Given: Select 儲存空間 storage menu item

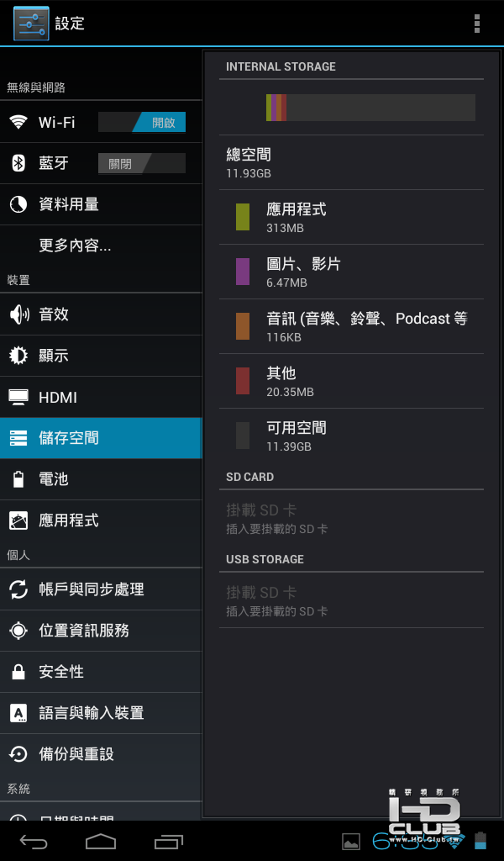Looking at the screenshot, I should [x=101, y=438].
